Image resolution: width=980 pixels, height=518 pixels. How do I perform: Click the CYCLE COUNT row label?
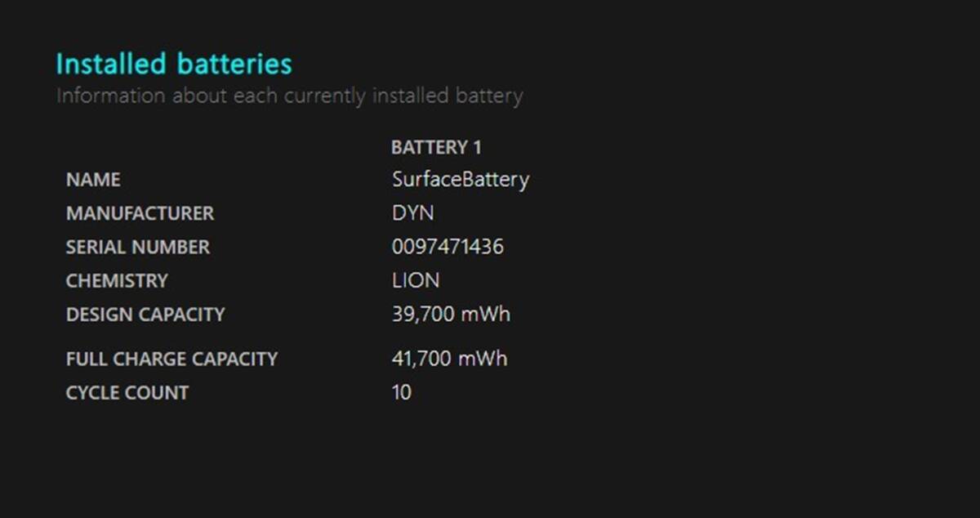click(x=127, y=392)
